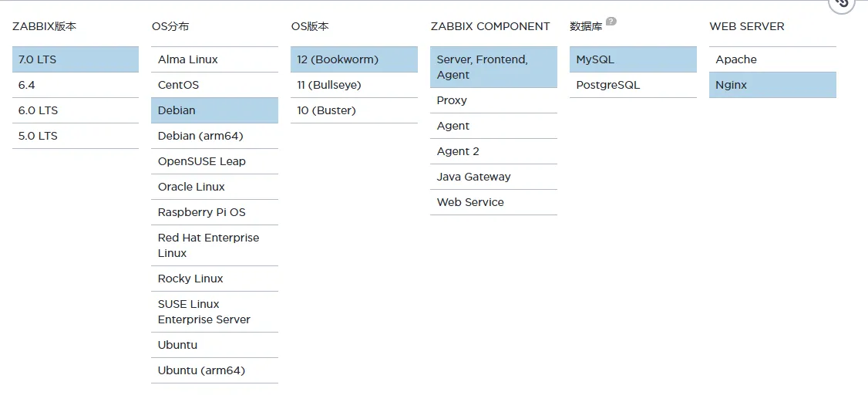Switch web server to Apache
Screen dimensions: 868x402
coord(772,59)
